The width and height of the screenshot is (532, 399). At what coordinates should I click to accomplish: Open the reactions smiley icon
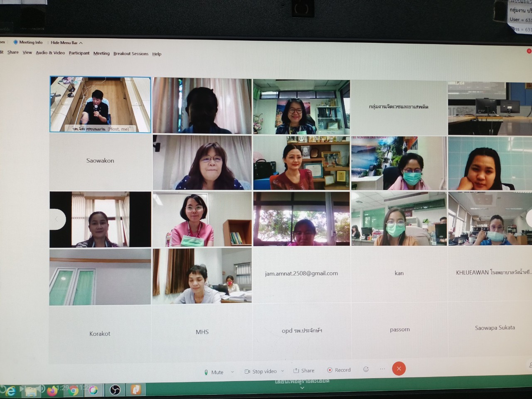[366, 369]
